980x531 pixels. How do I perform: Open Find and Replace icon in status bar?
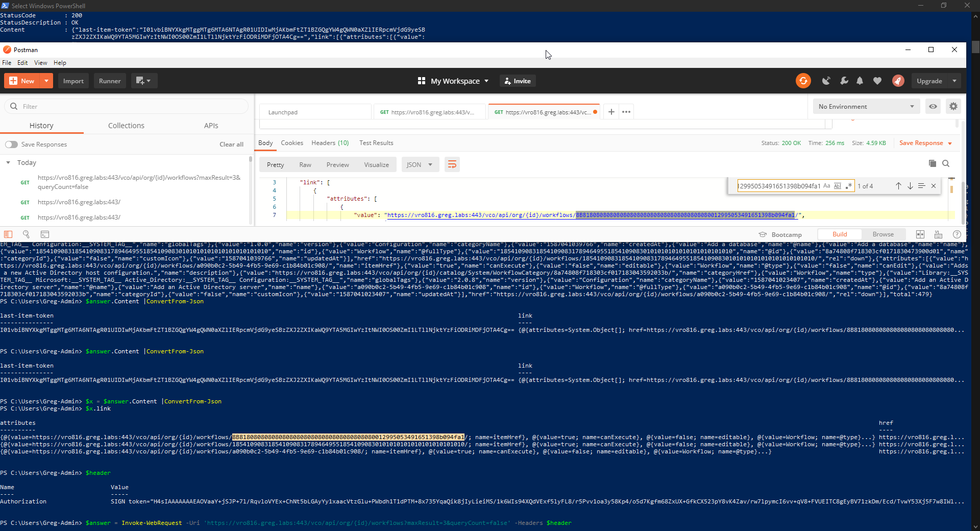point(26,234)
